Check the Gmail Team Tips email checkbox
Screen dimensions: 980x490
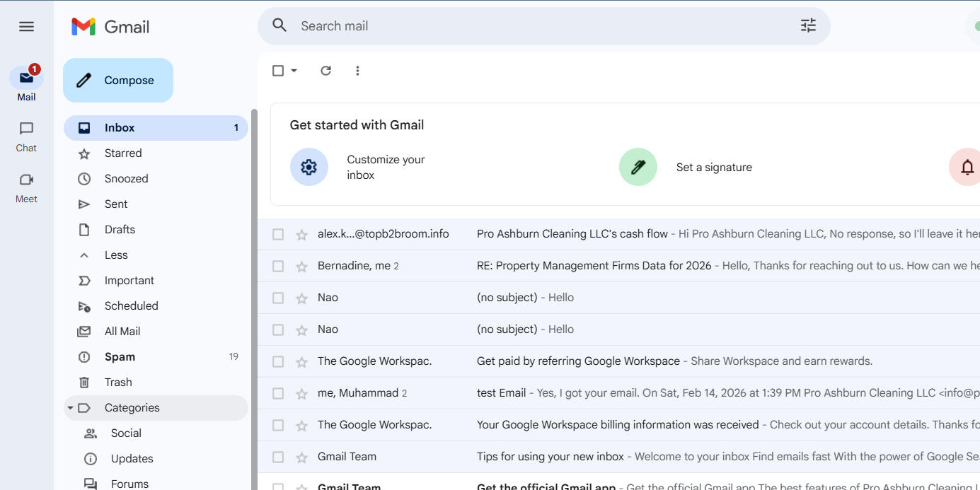pyautogui.click(x=278, y=457)
